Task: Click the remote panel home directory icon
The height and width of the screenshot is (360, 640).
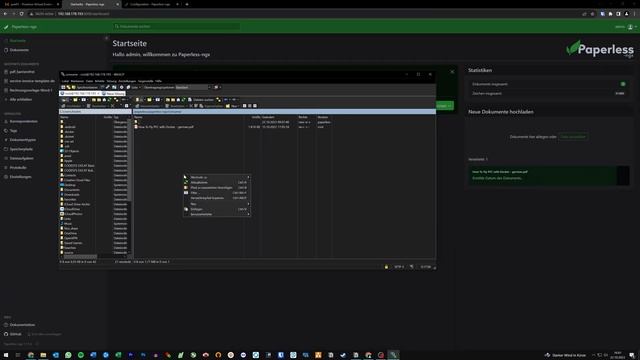Action: pyautogui.click(x=178, y=100)
